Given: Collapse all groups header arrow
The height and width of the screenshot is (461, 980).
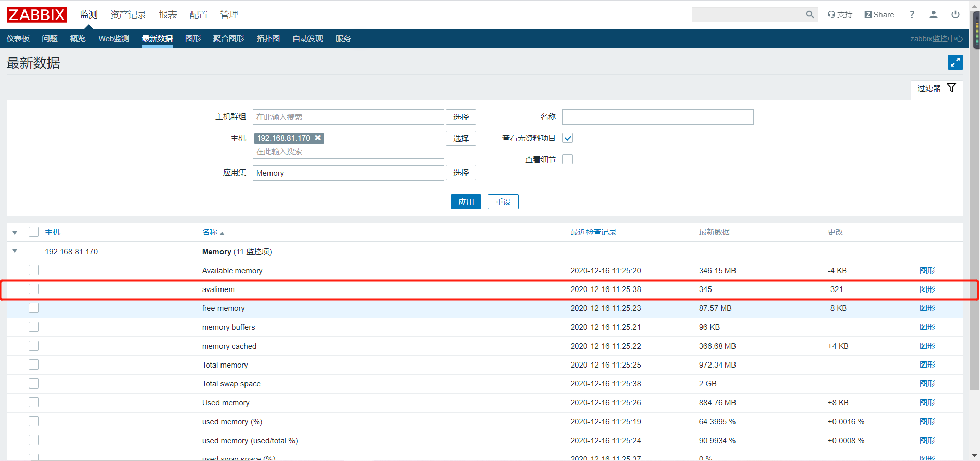Looking at the screenshot, I should (x=15, y=233).
